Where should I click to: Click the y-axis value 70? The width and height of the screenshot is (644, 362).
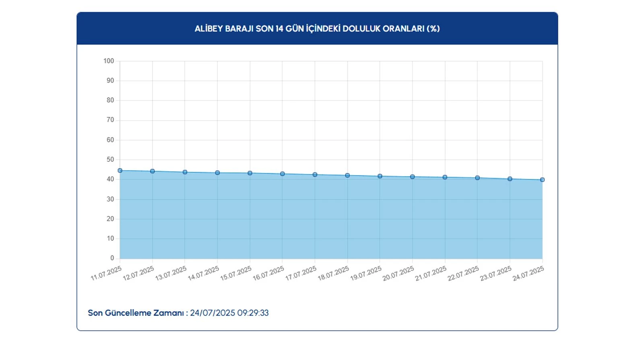(x=110, y=120)
